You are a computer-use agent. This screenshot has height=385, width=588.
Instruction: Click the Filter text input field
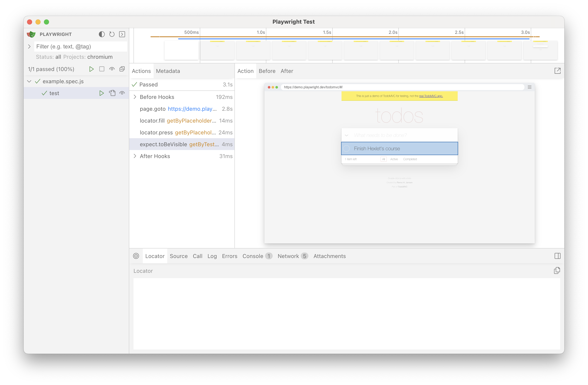click(80, 46)
